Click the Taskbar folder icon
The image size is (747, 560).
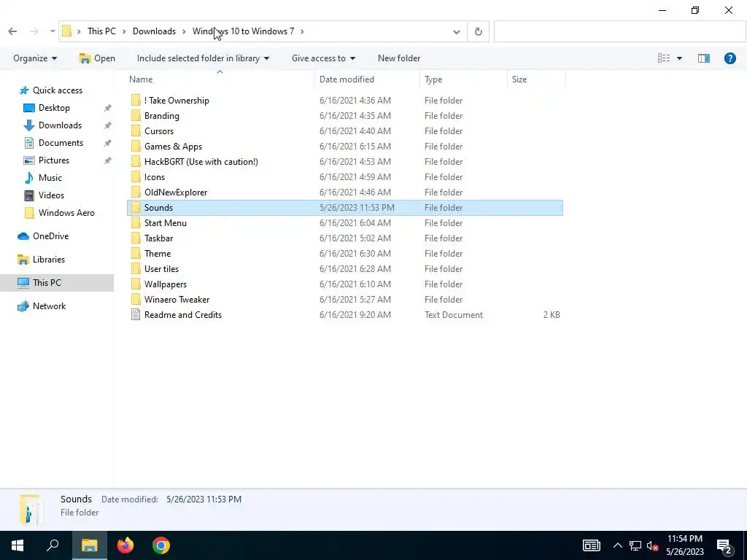click(x=136, y=238)
